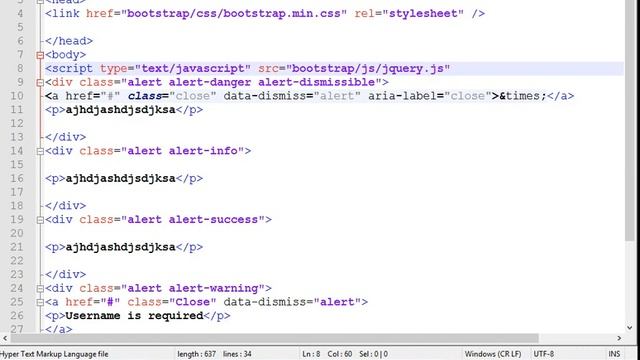Click the 'bootstrap/js/jquery.js' string
640x360 pixels.
click(367, 68)
